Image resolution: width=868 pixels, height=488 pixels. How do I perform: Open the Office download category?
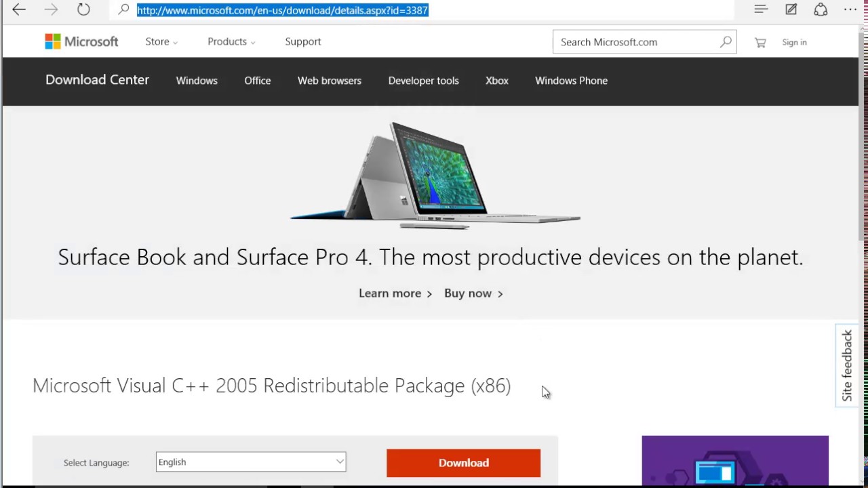pos(258,81)
